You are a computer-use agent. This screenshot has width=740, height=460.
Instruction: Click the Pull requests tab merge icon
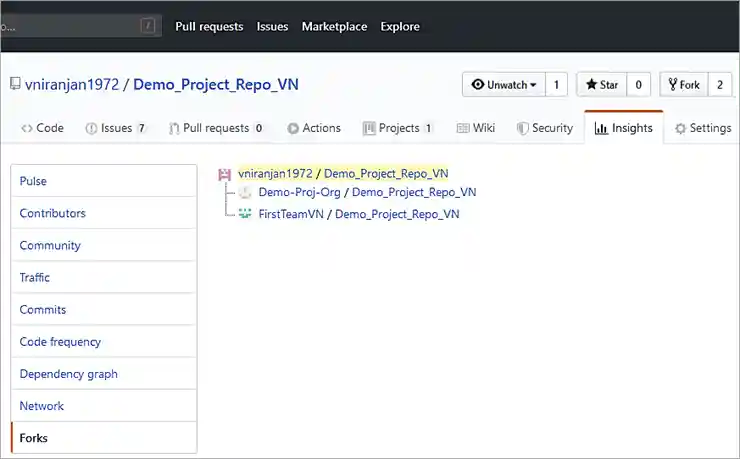(174, 128)
